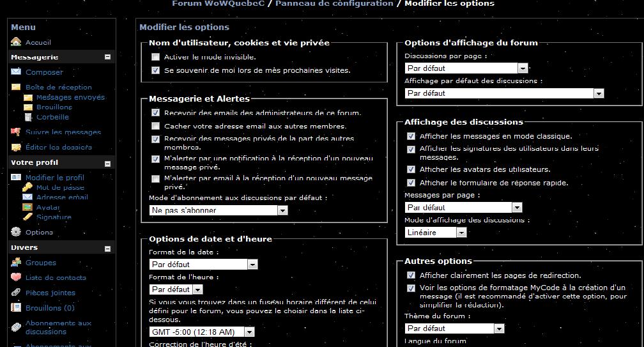Collapse the Votre profil menu section

(107, 164)
